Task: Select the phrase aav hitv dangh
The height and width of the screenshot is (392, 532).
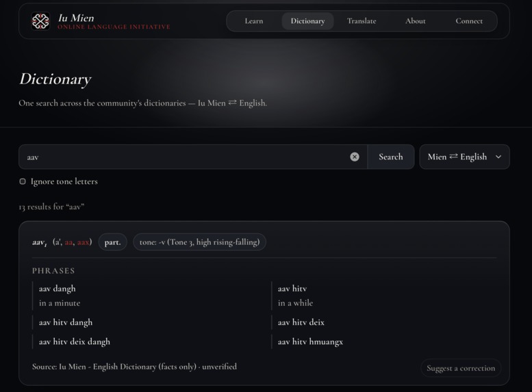Action: click(66, 322)
